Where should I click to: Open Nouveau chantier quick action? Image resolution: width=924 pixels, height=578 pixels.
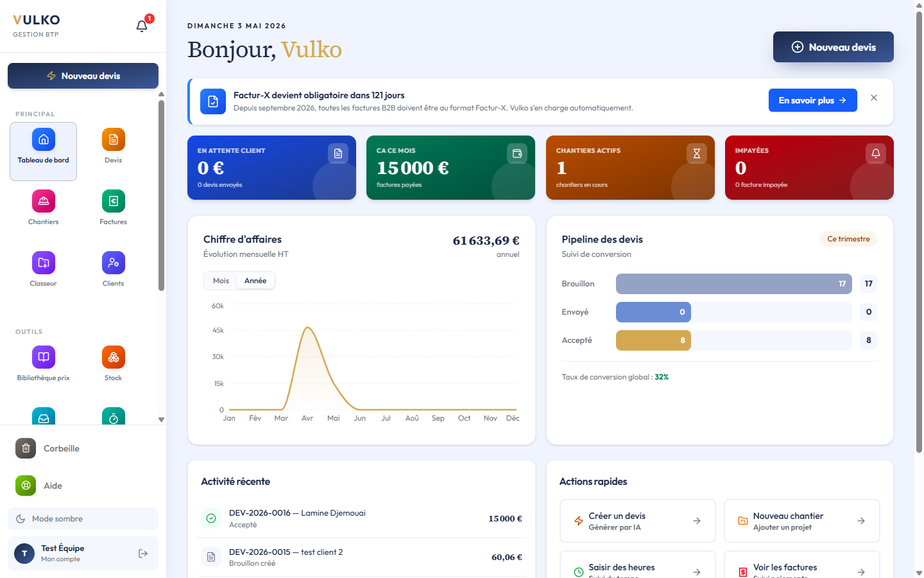click(802, 521)
